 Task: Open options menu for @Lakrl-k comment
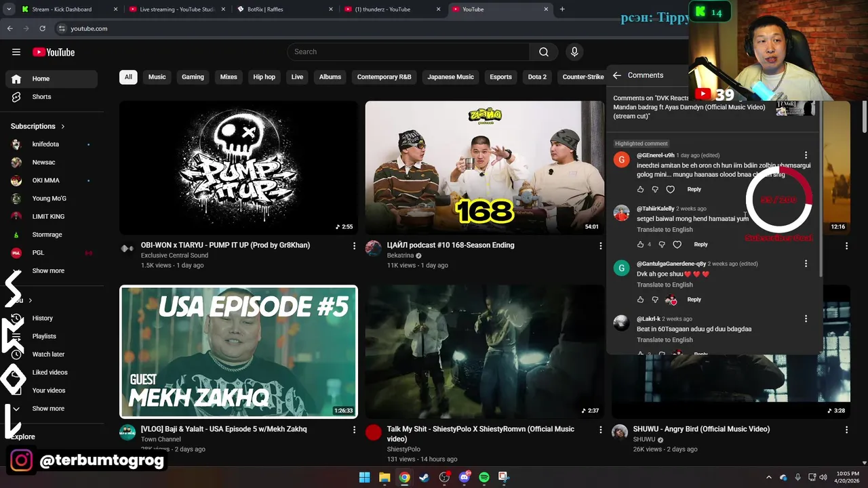point(806,319)
